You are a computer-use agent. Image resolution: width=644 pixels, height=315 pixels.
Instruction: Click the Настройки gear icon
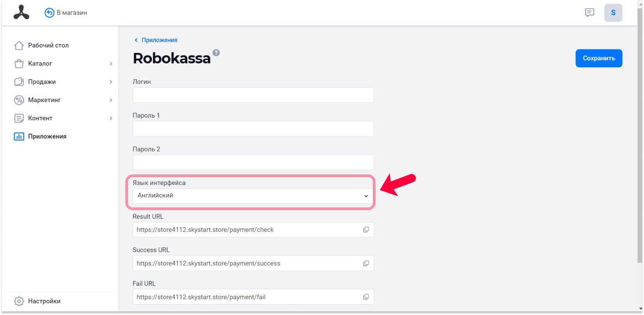click(x=19, y=301)
